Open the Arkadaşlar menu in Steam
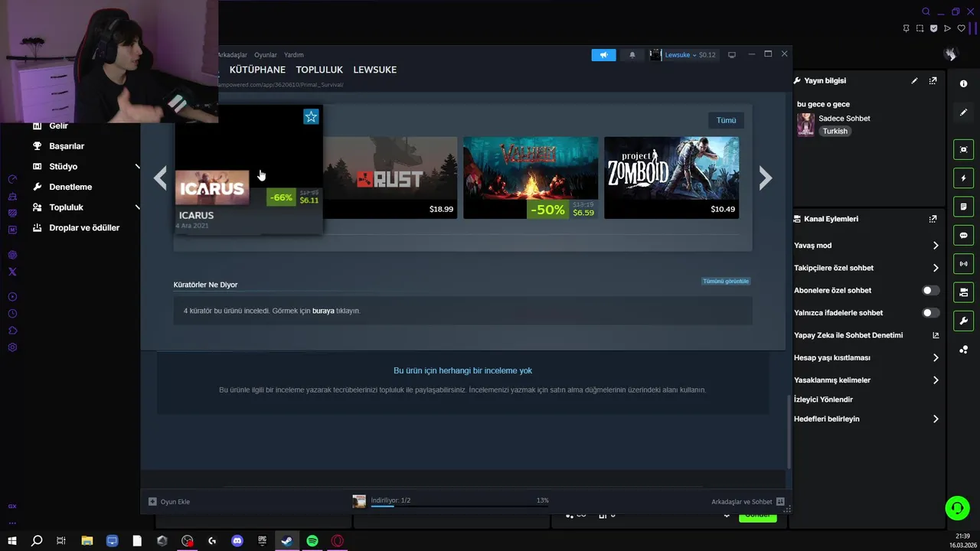 [233, 55]
